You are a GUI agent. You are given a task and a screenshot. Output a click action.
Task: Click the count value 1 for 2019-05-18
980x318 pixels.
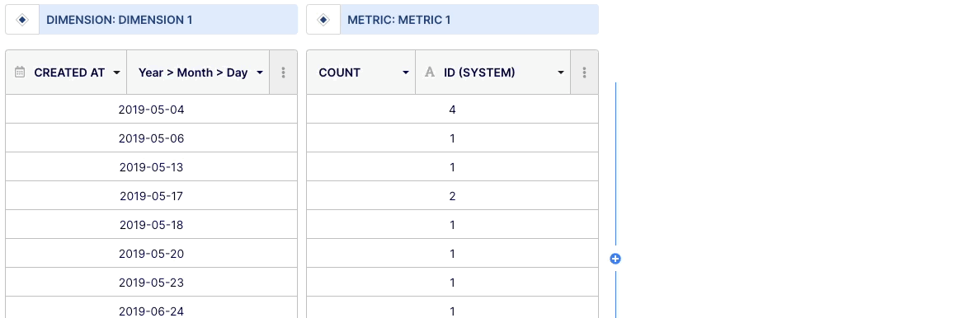(x=453, y=224)
